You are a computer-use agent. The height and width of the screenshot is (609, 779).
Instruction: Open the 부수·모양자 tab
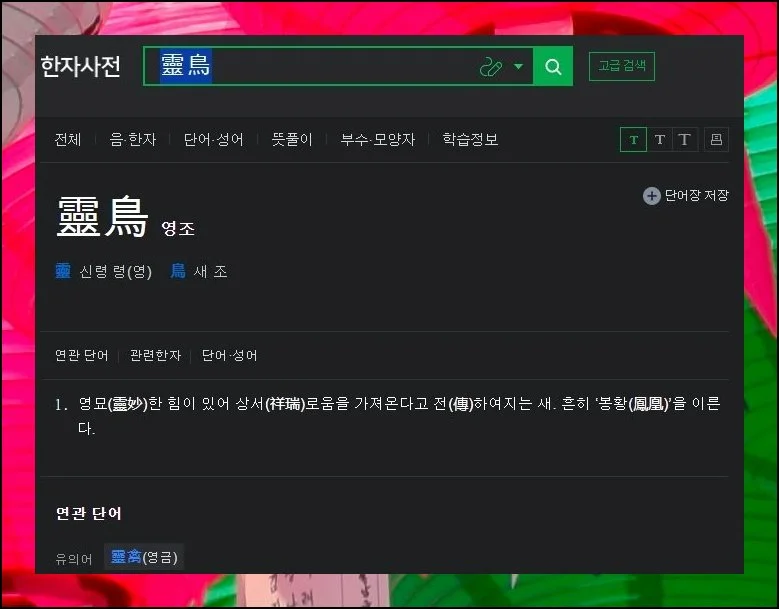[378, 140]
